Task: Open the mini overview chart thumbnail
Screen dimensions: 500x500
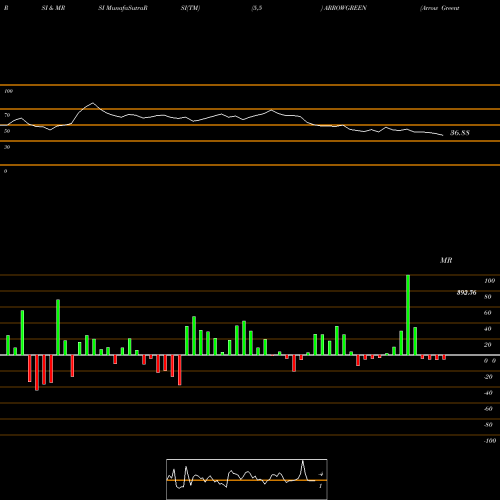Action: [247, 479]
